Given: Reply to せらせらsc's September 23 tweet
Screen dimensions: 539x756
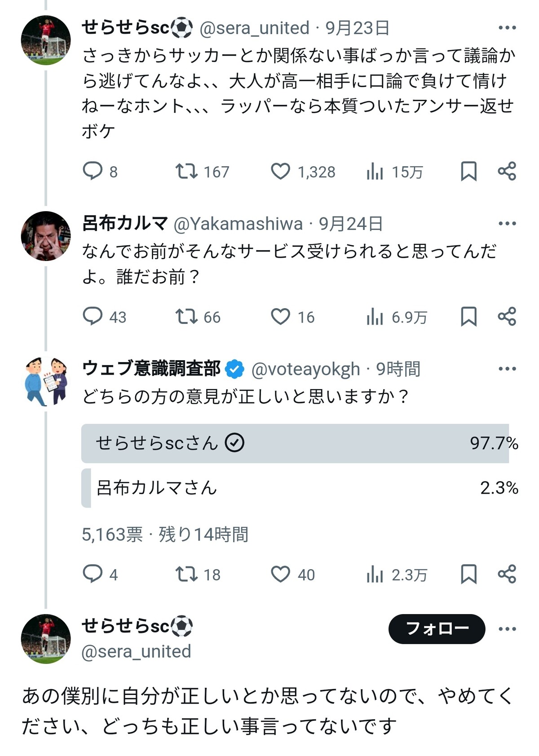Looking at the screenshot, I should click(x=93, y=171).
